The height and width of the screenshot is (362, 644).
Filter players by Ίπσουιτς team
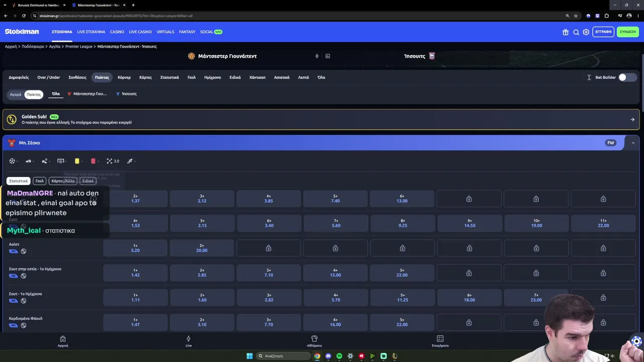pyautogui.click(x=126, y=94)
